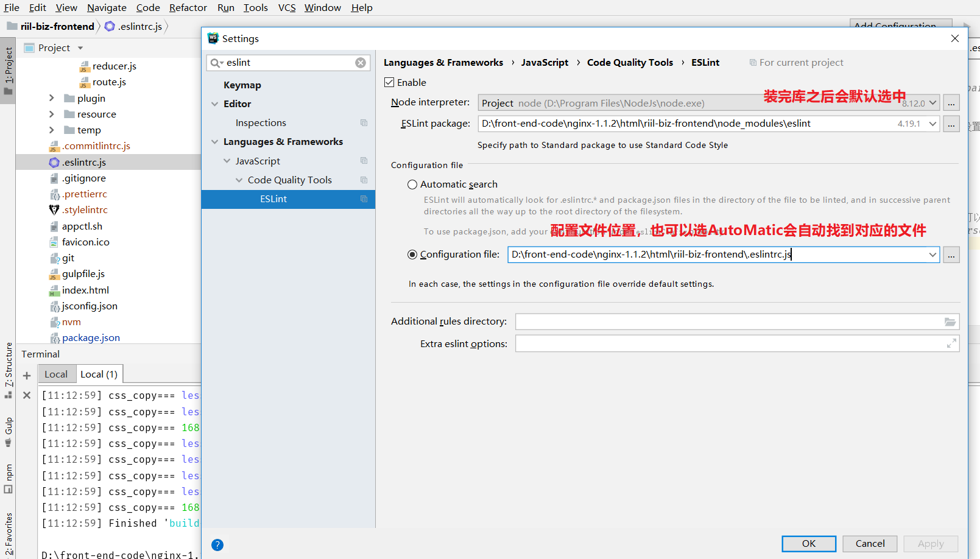Screen dimensions: 980x559
Task: Open the configuration file path dropdown
Action: [x=932, y=255]
